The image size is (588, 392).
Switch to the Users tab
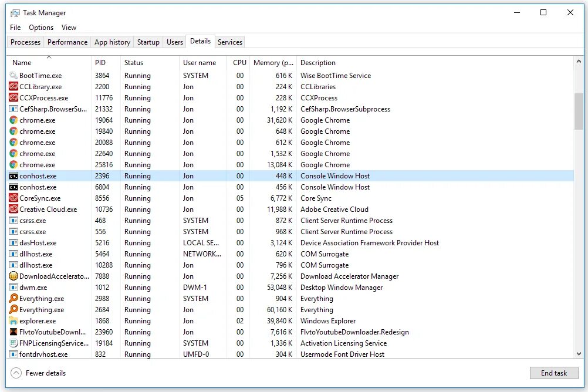click(175, 42)
